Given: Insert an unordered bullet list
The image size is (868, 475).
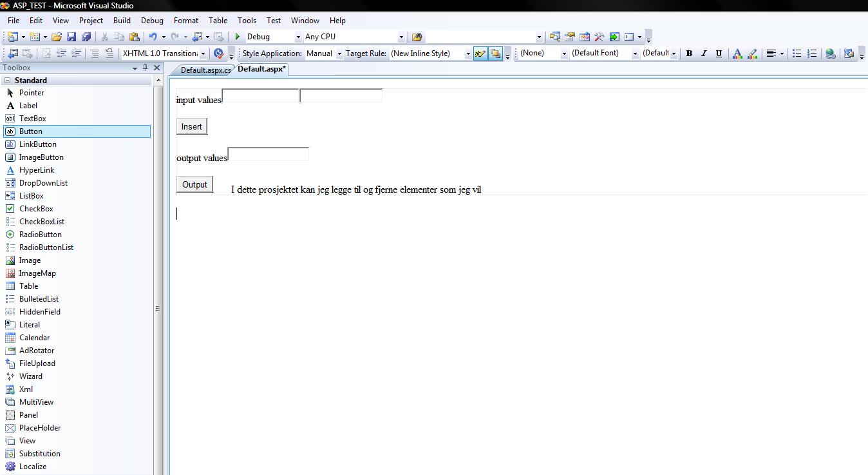Looking at the screenshot, I should click(x=797, y=53).
